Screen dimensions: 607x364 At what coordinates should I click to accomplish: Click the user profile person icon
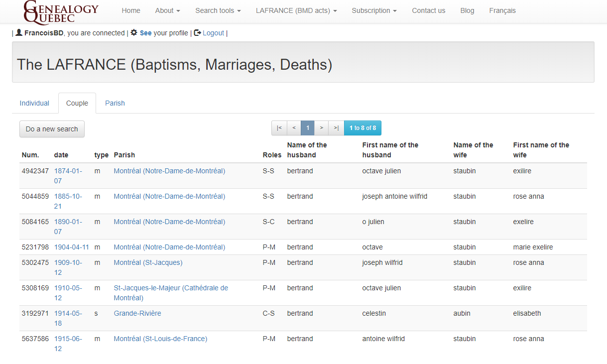point(19,32)
